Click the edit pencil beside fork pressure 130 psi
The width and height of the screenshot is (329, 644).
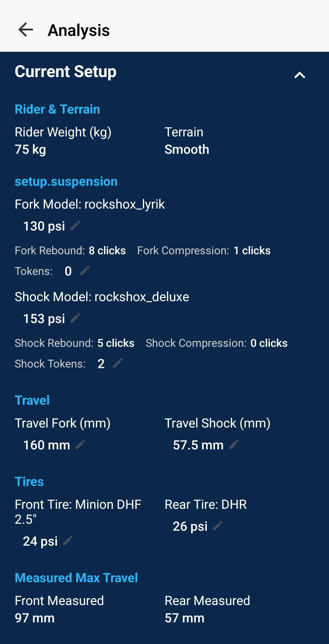pyautogui.click(x=76, y=226)
